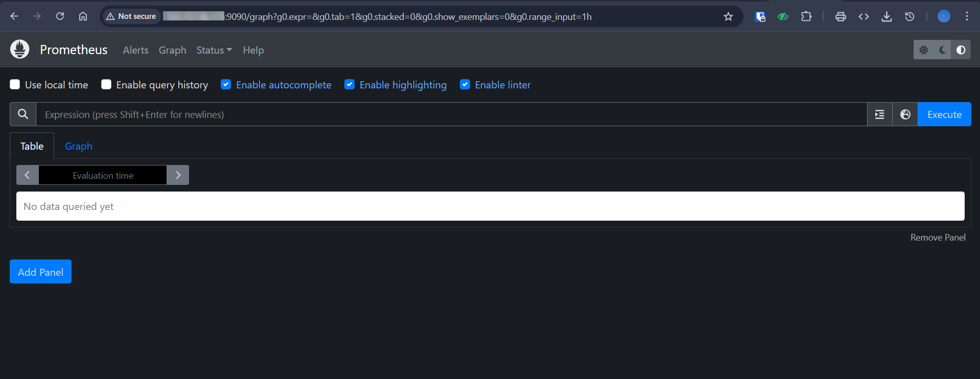Screen dimensions: 980x379
Task: Click the Prometheus flame logo
Action: pos(20,50)
